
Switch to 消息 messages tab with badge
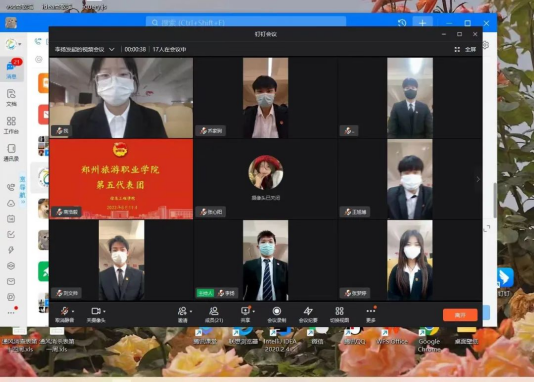tap(12, 69)
